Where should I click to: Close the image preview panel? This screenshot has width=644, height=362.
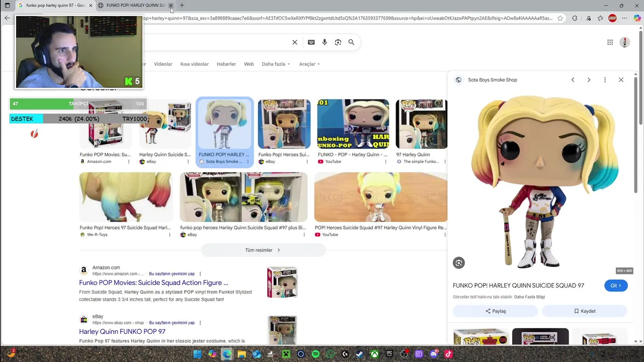point(621,80)
